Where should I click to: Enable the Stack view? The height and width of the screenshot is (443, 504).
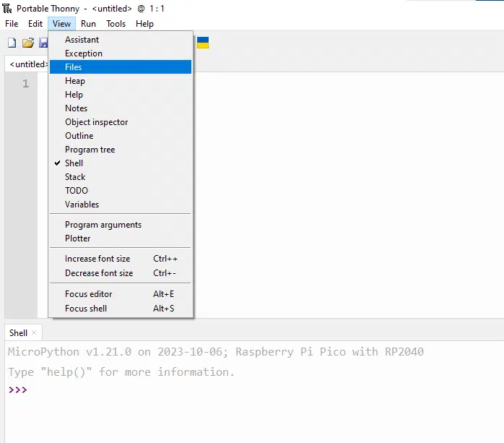pos(121,177)
